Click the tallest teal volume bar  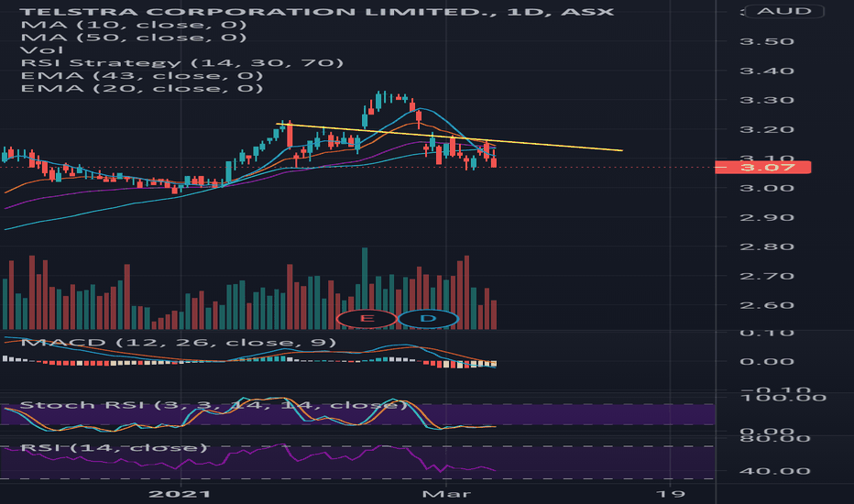click(365, 289)
